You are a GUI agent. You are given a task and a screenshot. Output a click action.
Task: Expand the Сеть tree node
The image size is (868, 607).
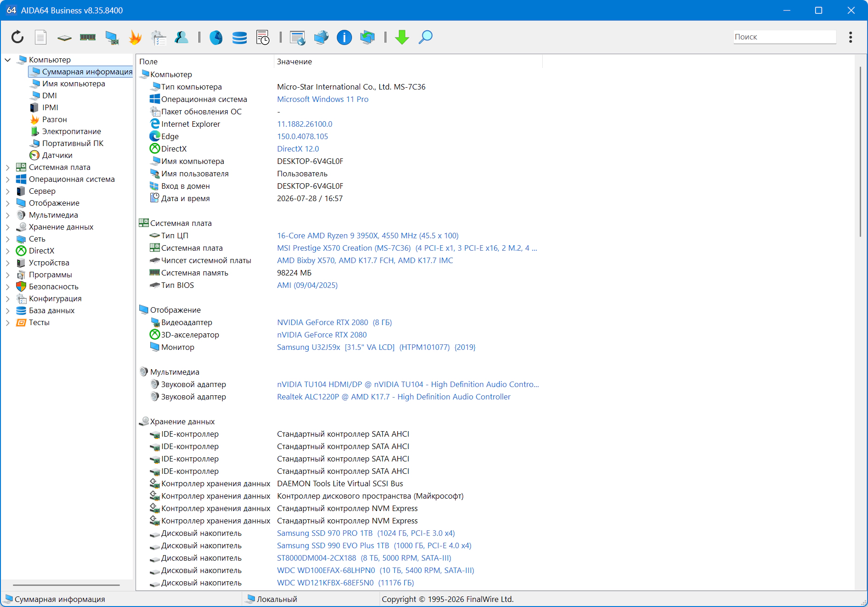click(x=8, y=239)
